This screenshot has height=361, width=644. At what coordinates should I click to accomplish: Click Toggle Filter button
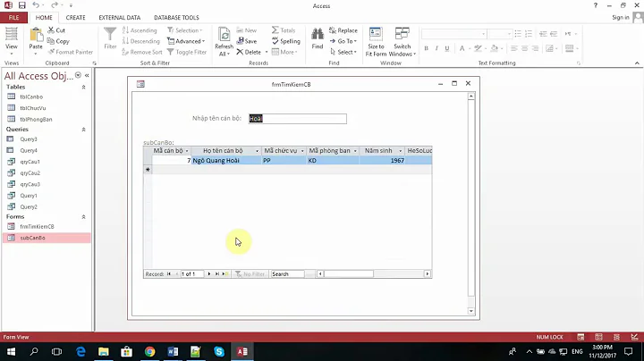point(187,52)
